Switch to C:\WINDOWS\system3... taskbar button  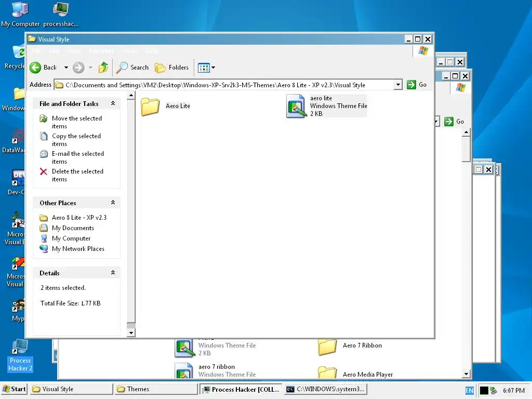point(326,389)
